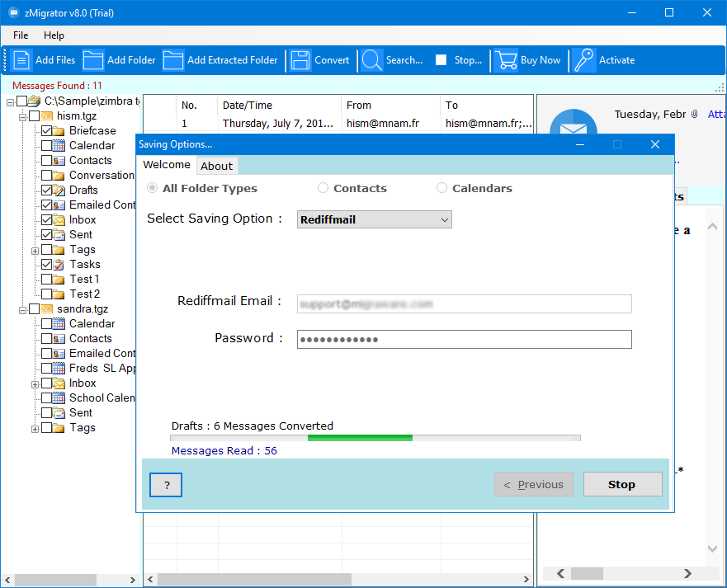
Task: Click the Activate key icon
Action: [x=584, y=60]
